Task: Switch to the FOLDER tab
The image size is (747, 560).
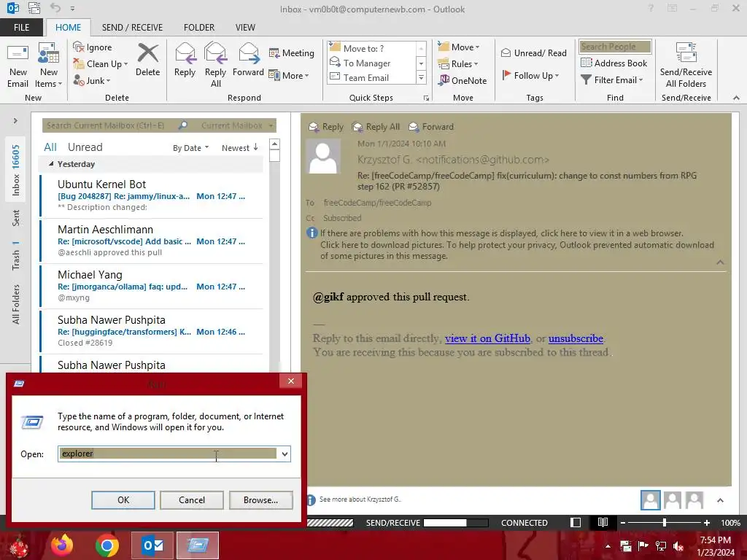Action: (198, 27)
